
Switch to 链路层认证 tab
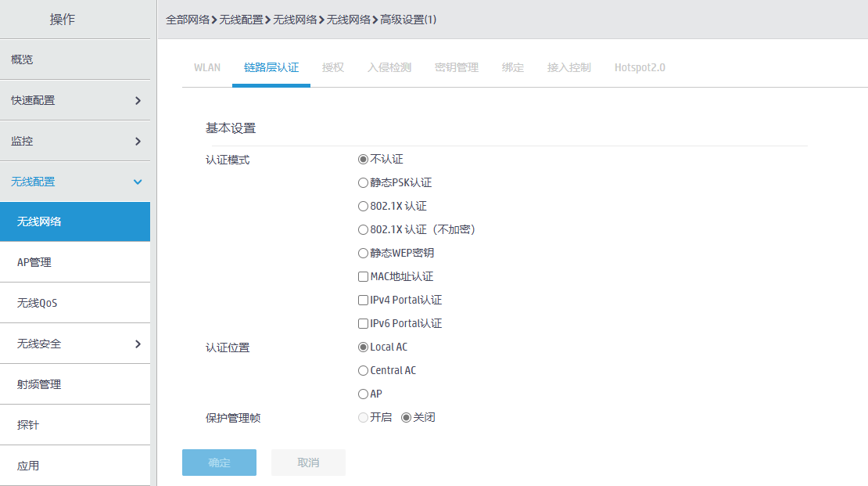271,67
